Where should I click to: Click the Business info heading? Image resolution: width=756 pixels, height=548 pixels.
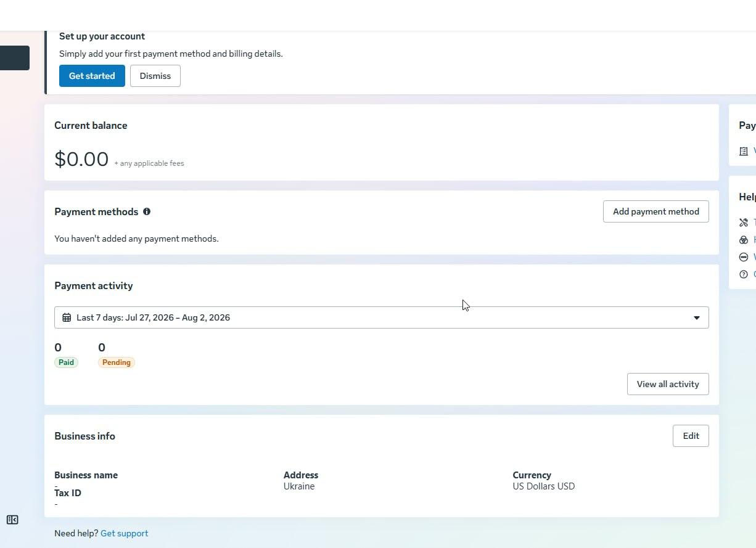tap(84, 436)
